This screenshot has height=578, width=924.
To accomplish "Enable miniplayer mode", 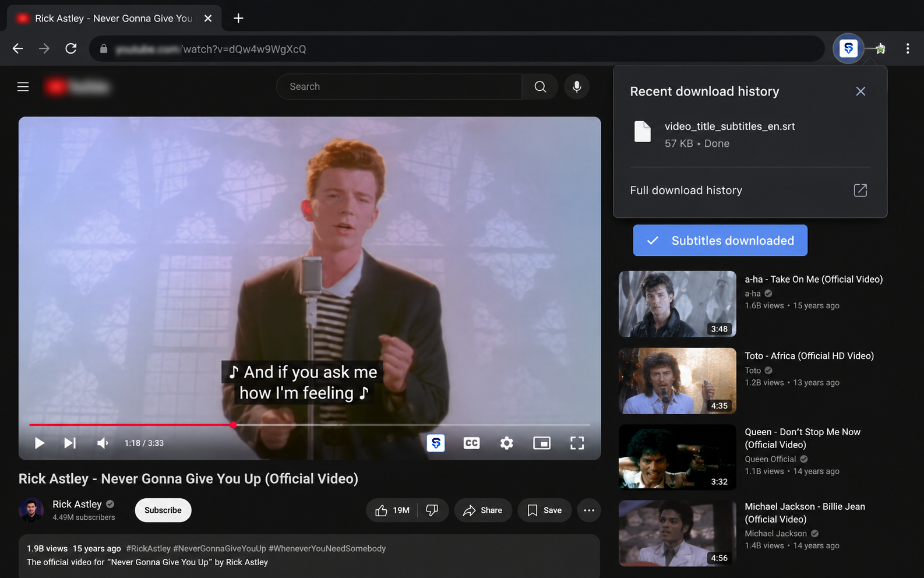I will 542,443.
